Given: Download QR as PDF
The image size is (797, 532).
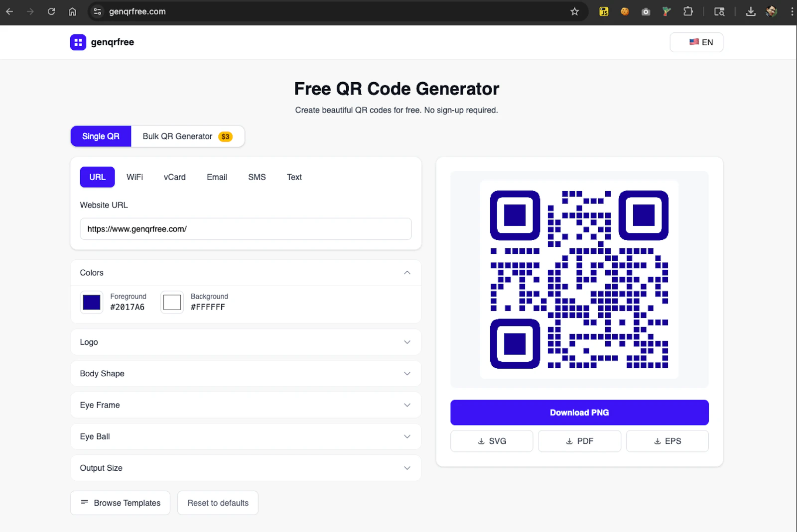Looking at the screenshot, I should (x=579, y=441).
